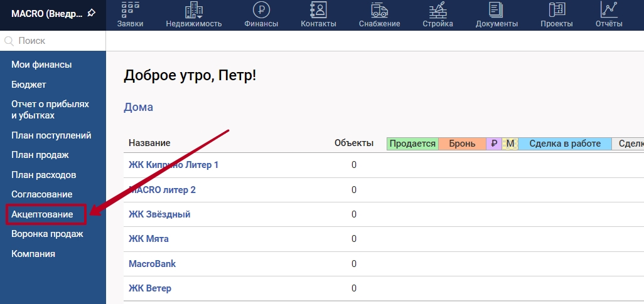Click the Стройка construction icon
Image resolution: width=644 pixels, height=304 pixels.
pyautogui.click(x=437, y=10)
